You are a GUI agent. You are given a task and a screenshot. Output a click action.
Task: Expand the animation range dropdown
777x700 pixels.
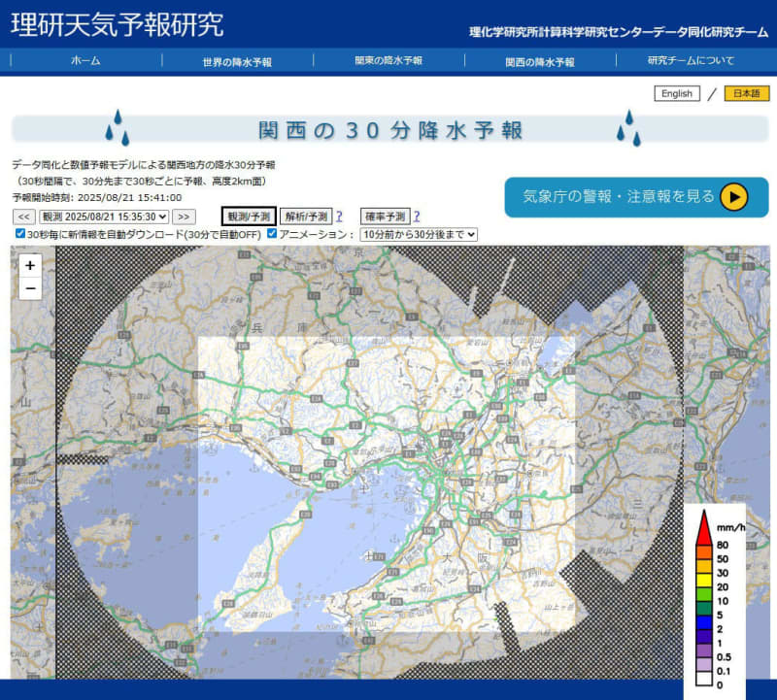pyautogui.click(x=419, y=234)
